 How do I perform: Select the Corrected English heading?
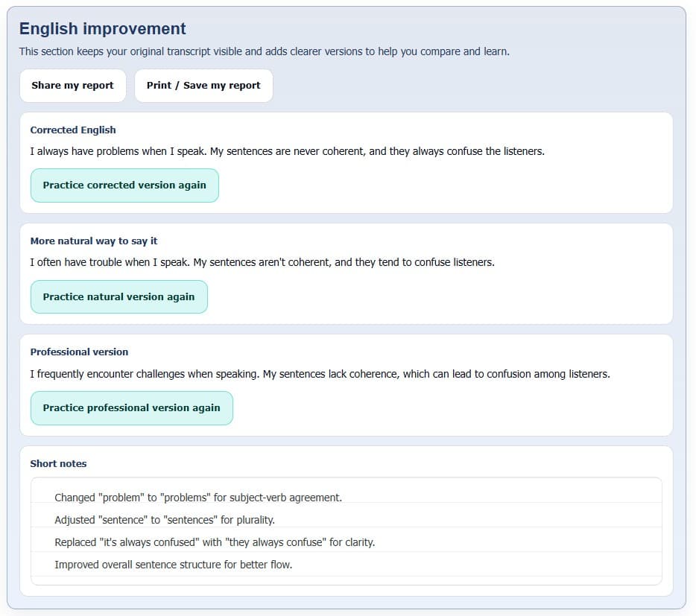coord(73,130)
